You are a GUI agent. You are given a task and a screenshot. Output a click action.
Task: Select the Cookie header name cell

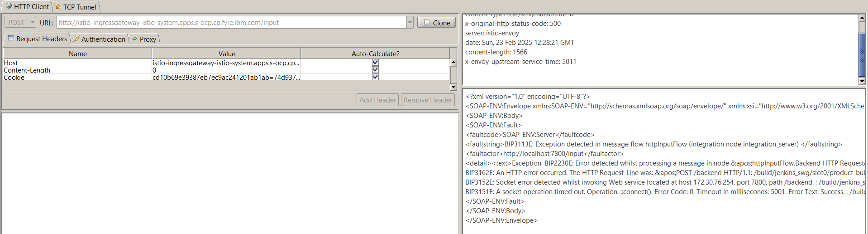click(77, 77)
